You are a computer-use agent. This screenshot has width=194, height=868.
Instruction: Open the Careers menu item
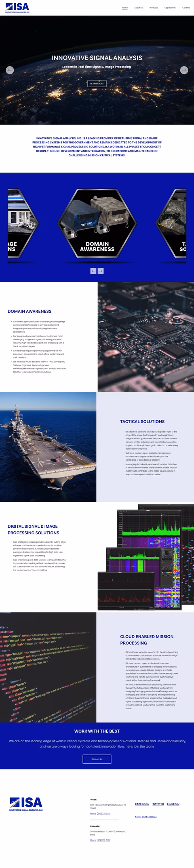click(x=186, y=8)
